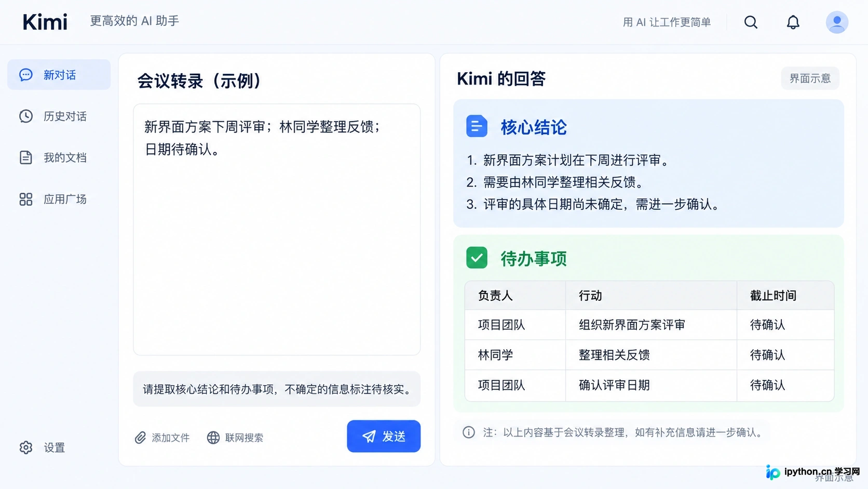Open notifications bell icon
The height and width of the screenshot is (489, 868).
point(793,22)
